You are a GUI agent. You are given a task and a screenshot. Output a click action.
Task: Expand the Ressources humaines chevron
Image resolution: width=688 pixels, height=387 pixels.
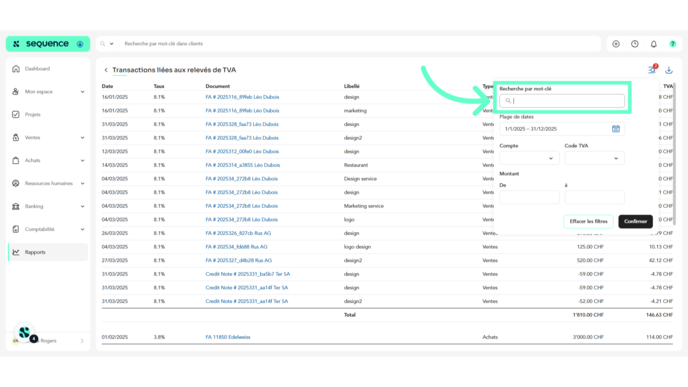82,183
